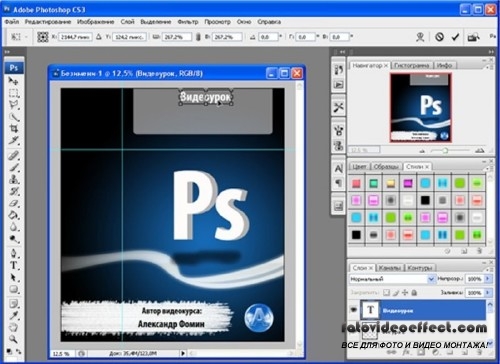Open the Редактирование menu
The image size is (500, 364).
(48, 22)
